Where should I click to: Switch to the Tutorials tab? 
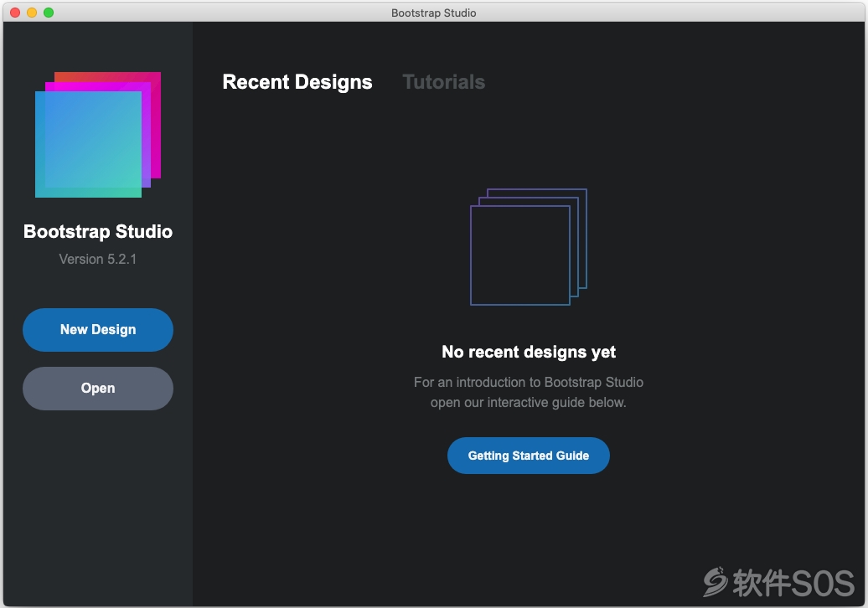[443, 82]
